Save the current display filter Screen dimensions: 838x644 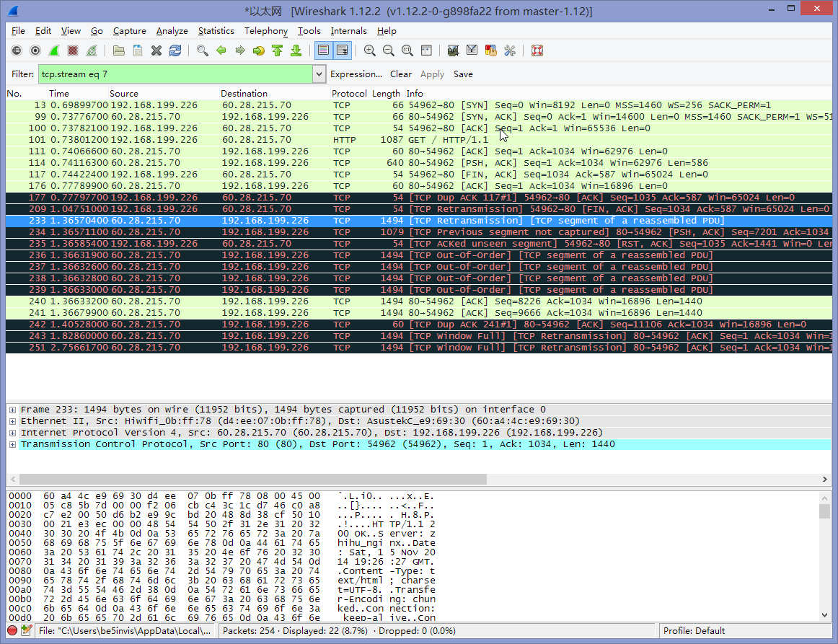464,74
